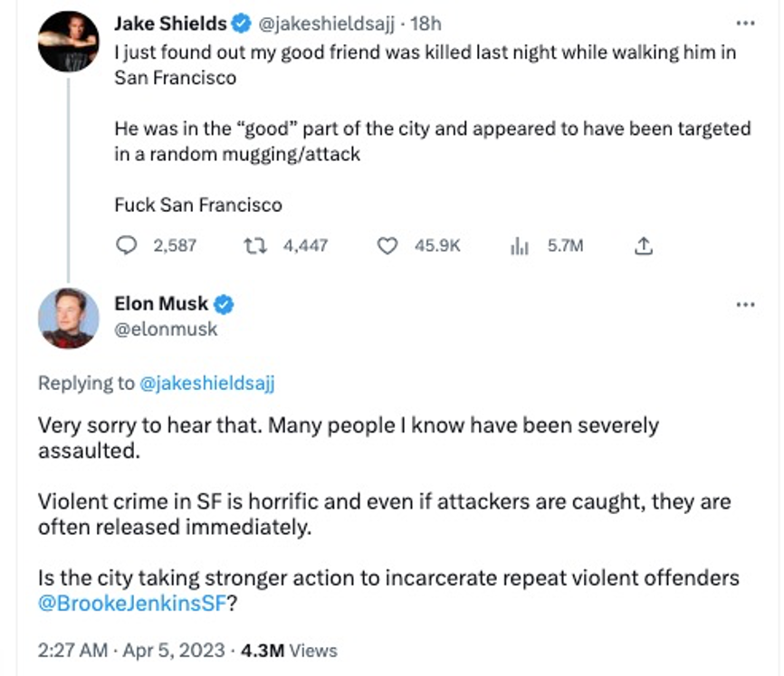This screenshot has height=676, width=784.
Task: Open Jake Shields' profile picture
Action: (69, 41)
